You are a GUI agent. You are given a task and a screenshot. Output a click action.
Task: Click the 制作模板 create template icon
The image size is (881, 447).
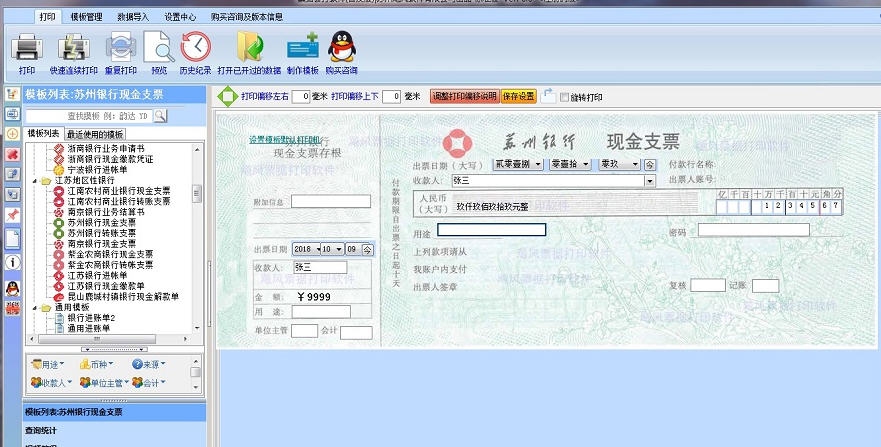(303, 47)
